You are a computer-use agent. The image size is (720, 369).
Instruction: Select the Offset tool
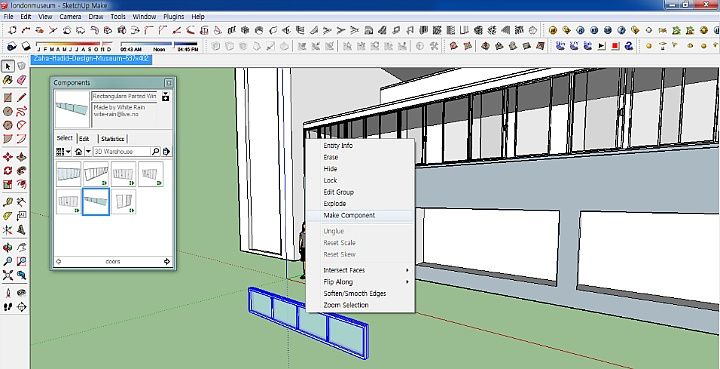click(22, 184)
